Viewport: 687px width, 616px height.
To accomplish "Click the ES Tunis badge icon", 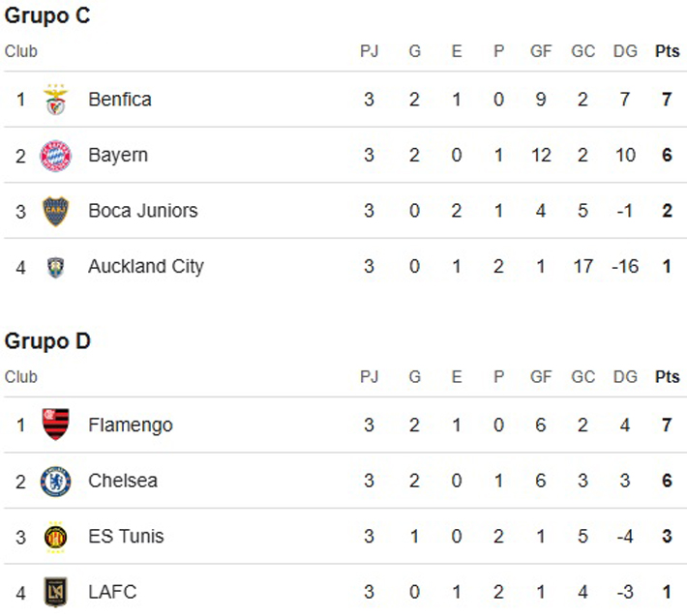I will click(x=55, y=537).
